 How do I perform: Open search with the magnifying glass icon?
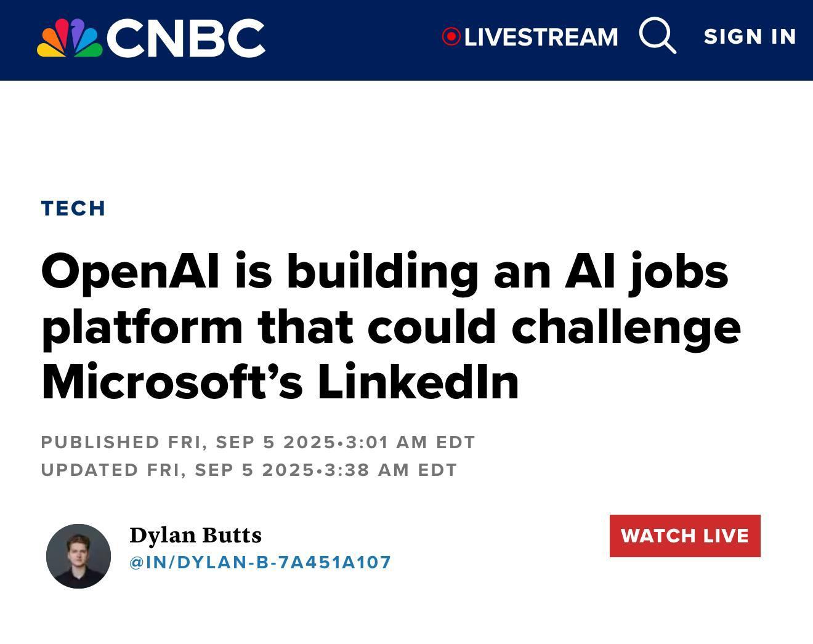pyautogui.click(x=658, y=36)
